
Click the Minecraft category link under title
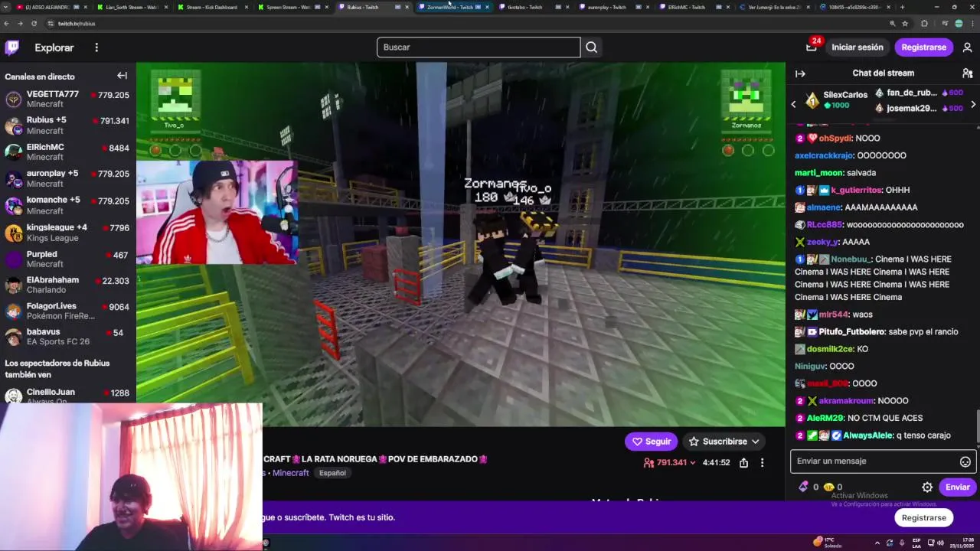click(x=290, y=473)
